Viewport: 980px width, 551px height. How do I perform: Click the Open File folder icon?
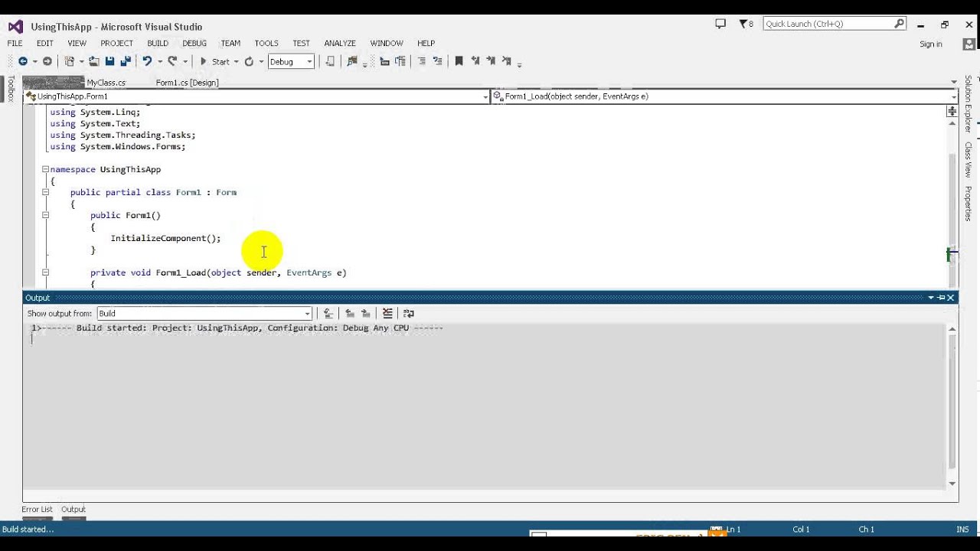pyautogui.click(x=94, y=61)
